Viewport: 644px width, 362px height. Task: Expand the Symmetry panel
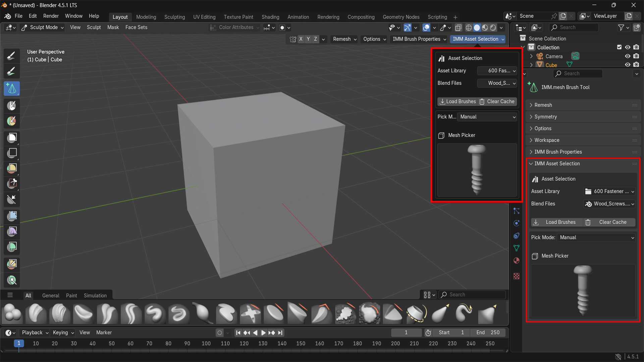pyautogui.click(x=583, y=117)
